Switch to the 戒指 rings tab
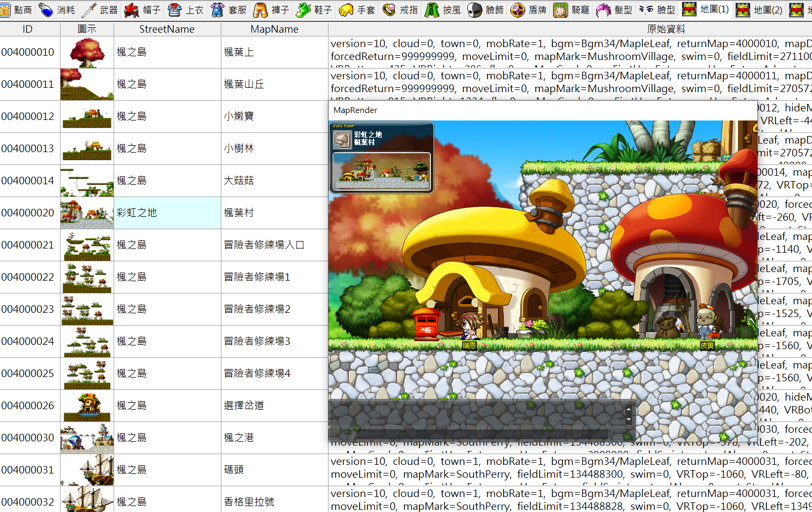This screenshot has height=512, width=812. [400, 10]
